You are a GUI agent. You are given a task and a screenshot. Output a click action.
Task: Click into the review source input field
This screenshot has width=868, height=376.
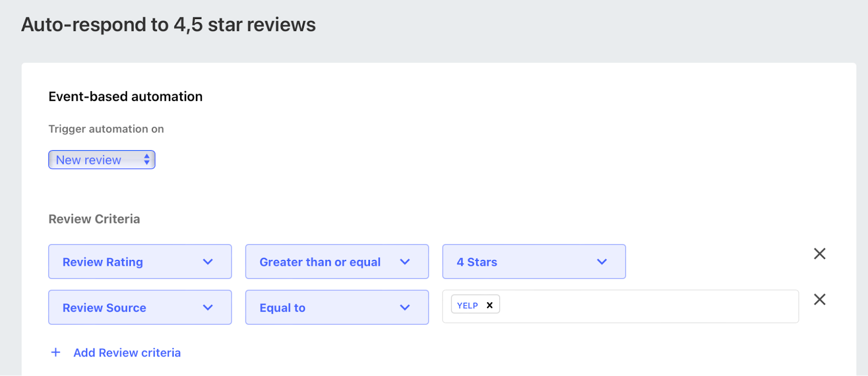[x=646, y=307]
